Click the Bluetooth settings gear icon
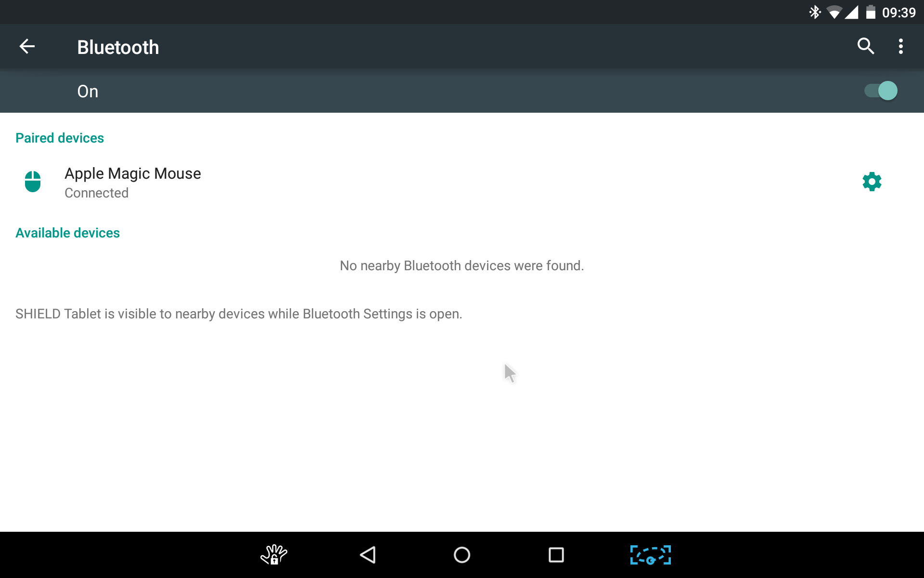Viewport: 924px width, 578px height. click(x=872, y=181)
